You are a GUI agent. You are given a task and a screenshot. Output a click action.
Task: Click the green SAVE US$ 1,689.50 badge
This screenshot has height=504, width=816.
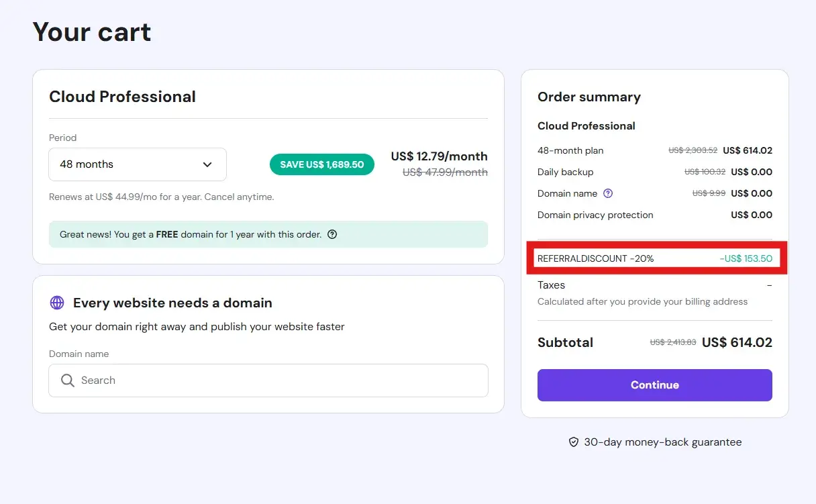321,164
